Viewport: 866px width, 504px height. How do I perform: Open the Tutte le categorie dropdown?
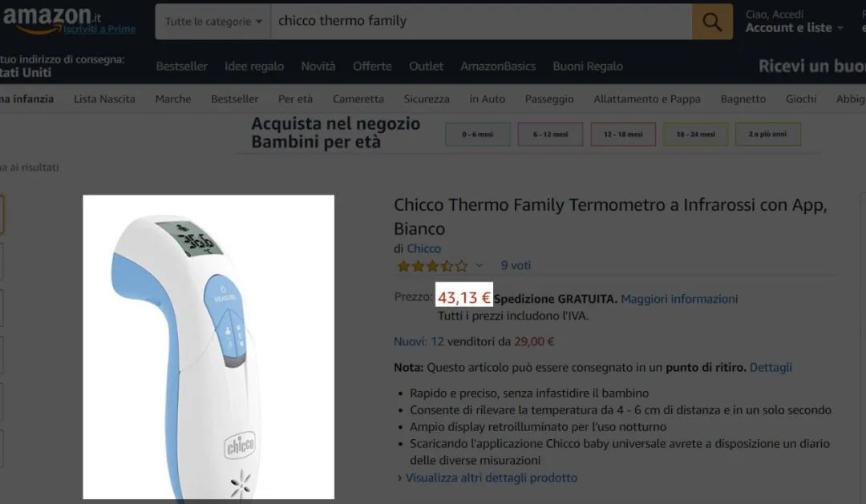[213, 22]
